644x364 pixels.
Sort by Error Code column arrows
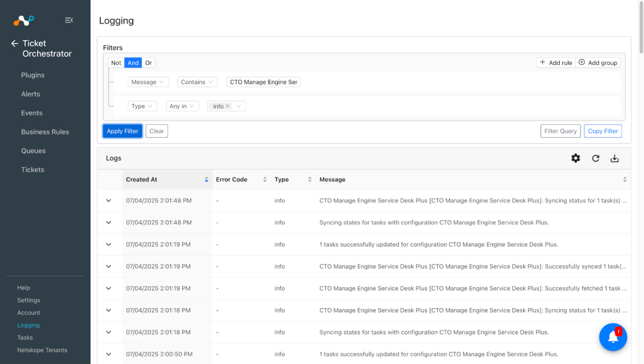[x=265, y=179]
